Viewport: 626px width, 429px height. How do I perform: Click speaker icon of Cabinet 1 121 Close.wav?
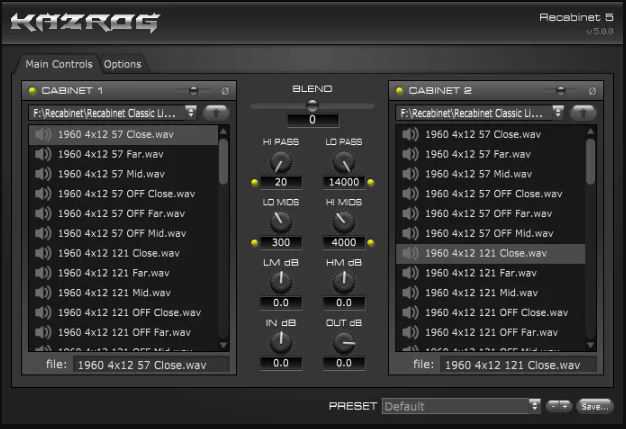point(43,253)
